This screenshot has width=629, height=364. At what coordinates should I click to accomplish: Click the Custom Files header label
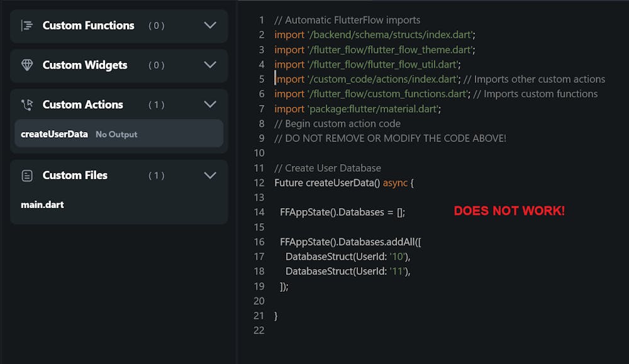(x=75, y=176)
